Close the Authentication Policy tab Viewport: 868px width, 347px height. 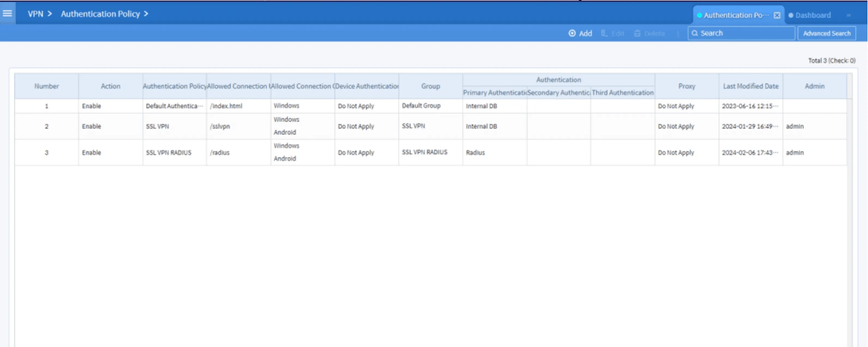(x=777, y=15)
